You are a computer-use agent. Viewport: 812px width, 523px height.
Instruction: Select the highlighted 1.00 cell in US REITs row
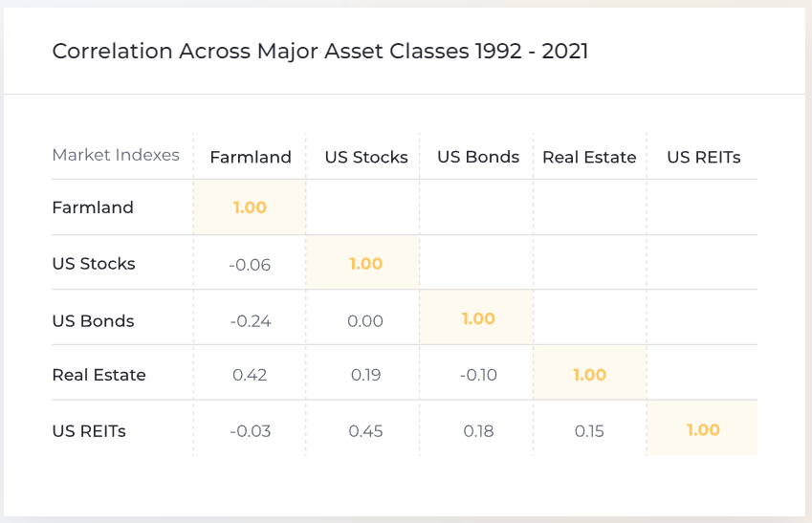coord(703,430)
